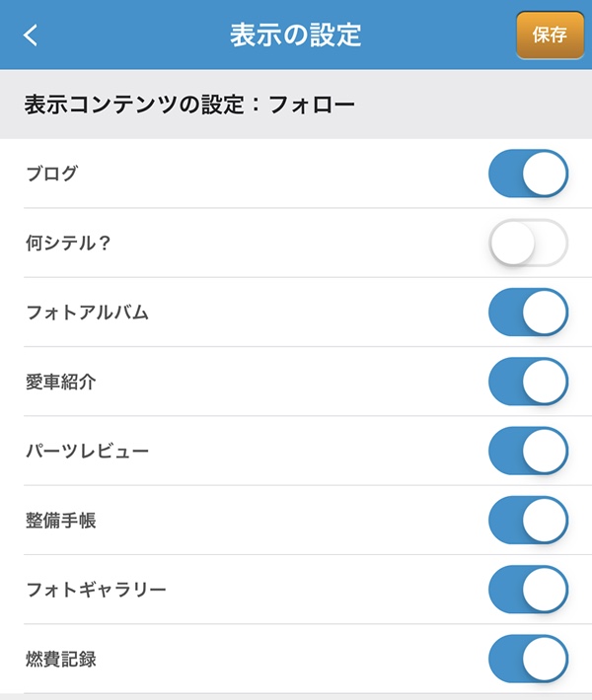The width and height of the screenshot is (592, 700).
Task: Switch off the 愛車紹介 toggle
Action: click(x=529, y=382)
